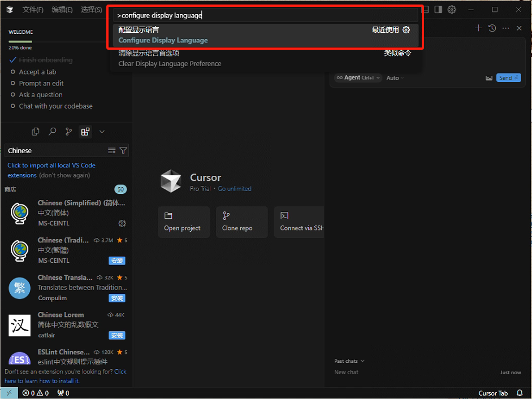Open settings gear in title bar
532x399 pixels.
tap(452, 10)
